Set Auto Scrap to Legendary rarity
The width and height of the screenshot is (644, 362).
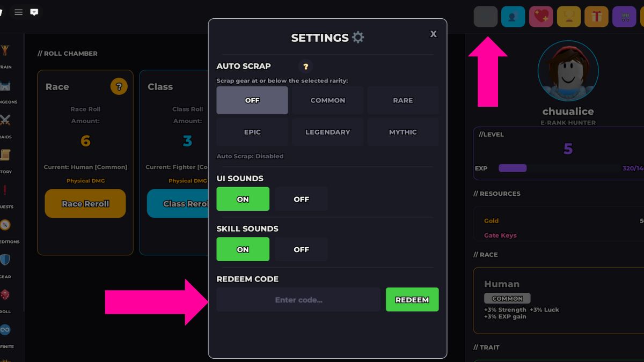point(327,132)
